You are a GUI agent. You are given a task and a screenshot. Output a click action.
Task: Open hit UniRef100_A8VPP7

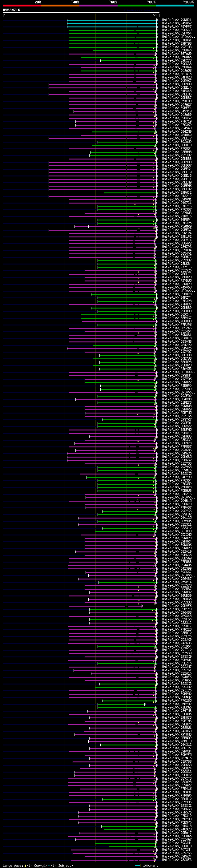(x=177, y=26)
